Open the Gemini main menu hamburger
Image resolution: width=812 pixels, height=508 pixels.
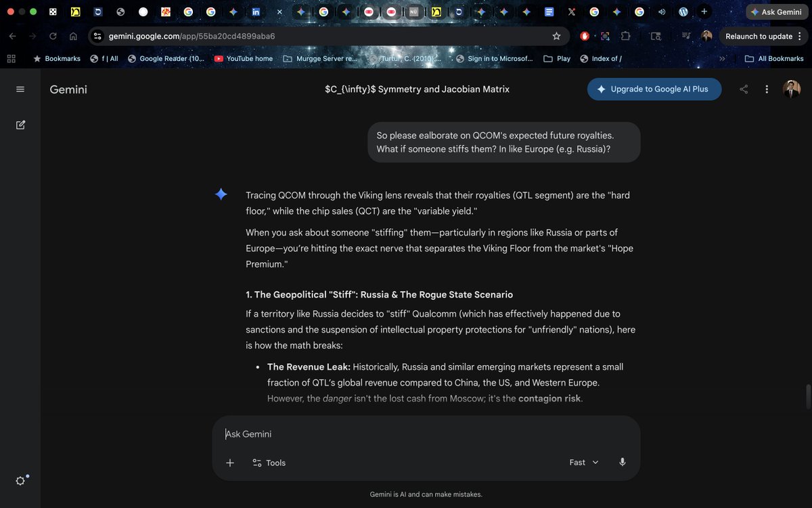20,89
